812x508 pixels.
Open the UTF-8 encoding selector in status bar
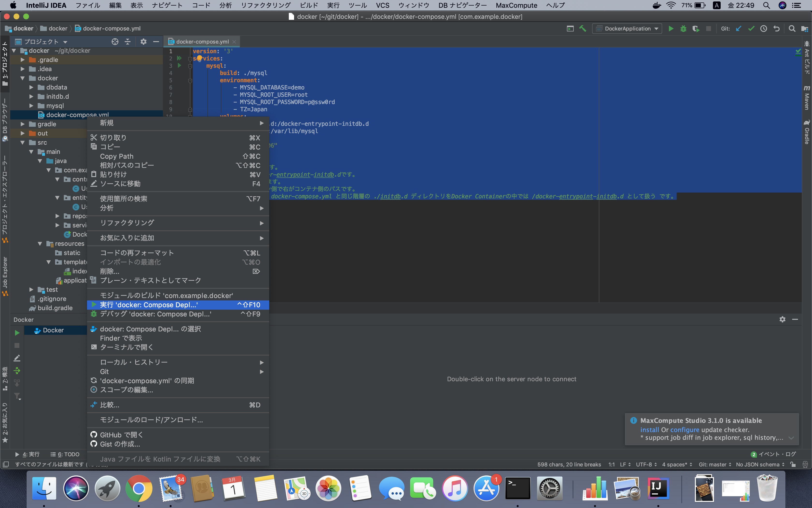pos(646,464)
